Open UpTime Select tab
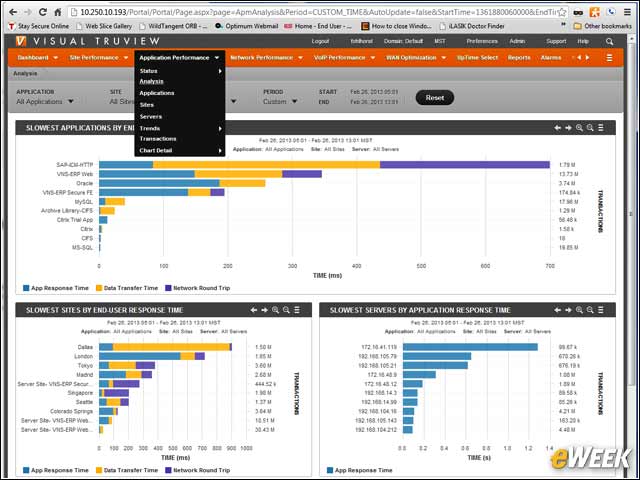The width and height of the screenshot is (640, 480). pyautogui.click(x=477, y=58)
